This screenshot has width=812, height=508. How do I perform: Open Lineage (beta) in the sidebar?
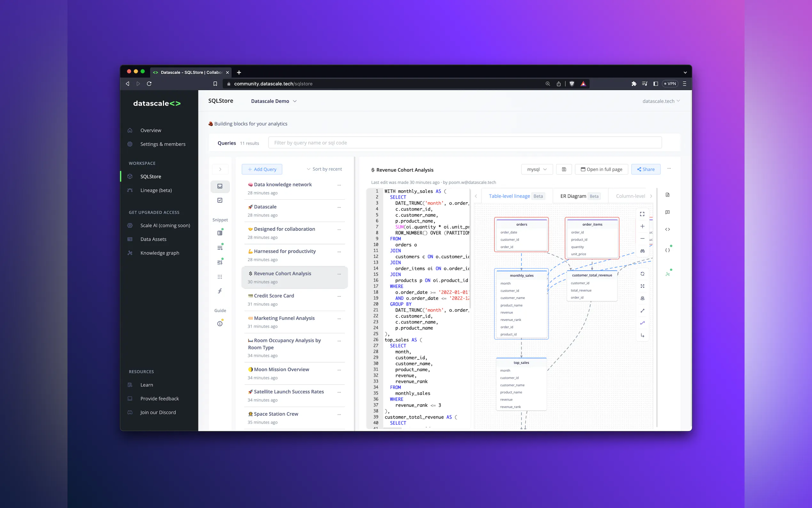point(156,190)
